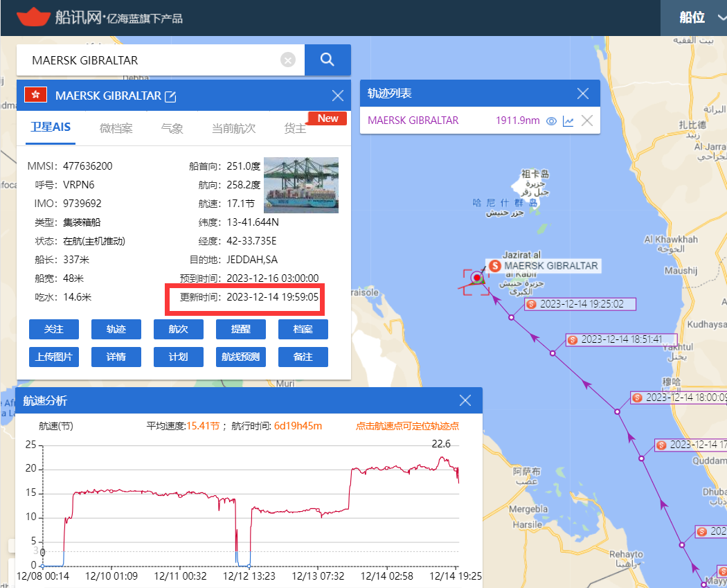Open the track speed chart icon
Screen dimensions: 727x588
pyautogui.click(x=568, y=121)
